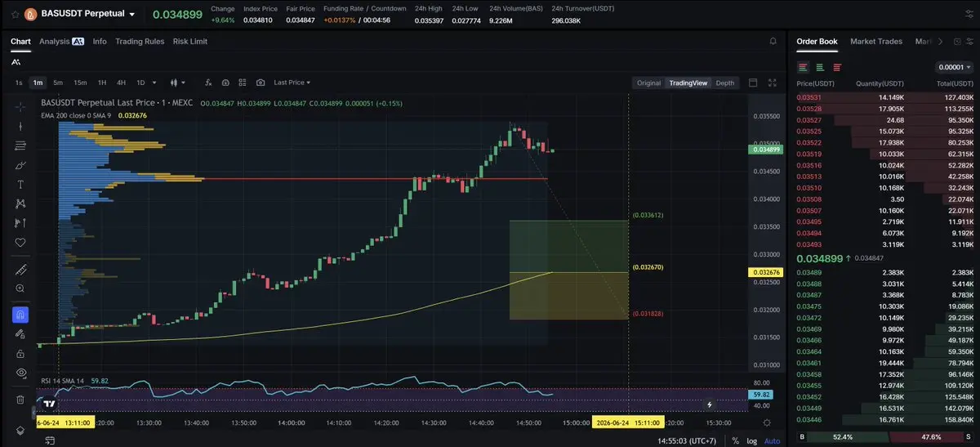
Task: Select the 4H timeframe
Action: (121, 83)
